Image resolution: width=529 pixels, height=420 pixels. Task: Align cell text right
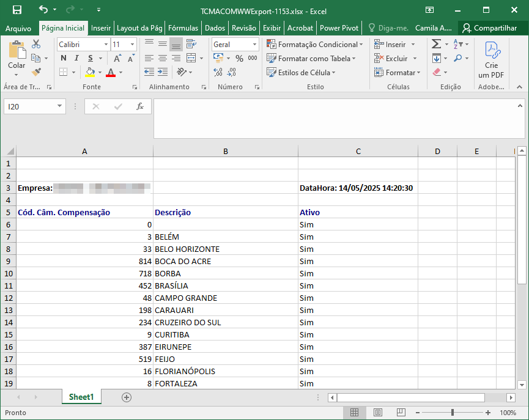click(x=176, y=58)
